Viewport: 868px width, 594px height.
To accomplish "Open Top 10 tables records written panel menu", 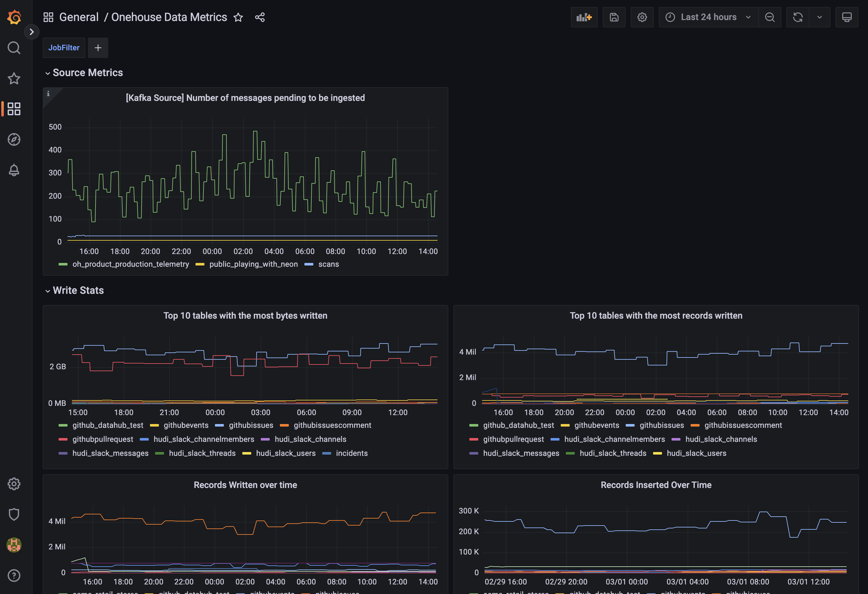I will [656, 315].
